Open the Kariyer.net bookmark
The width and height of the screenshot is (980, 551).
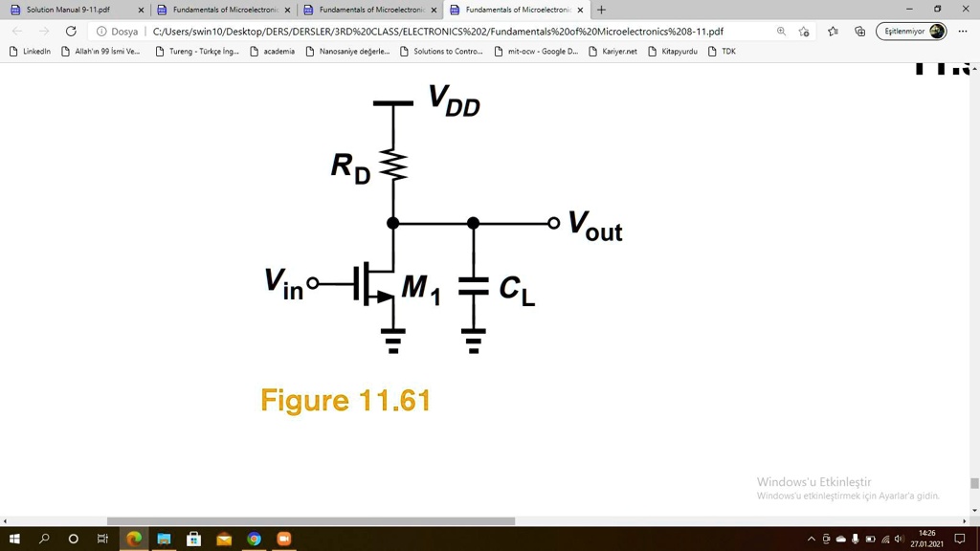[x=613, y=52]
